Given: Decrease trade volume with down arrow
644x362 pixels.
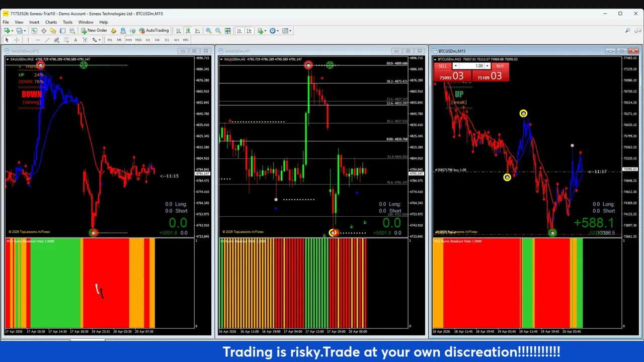Looking at the screenshot, I should 455,66.
